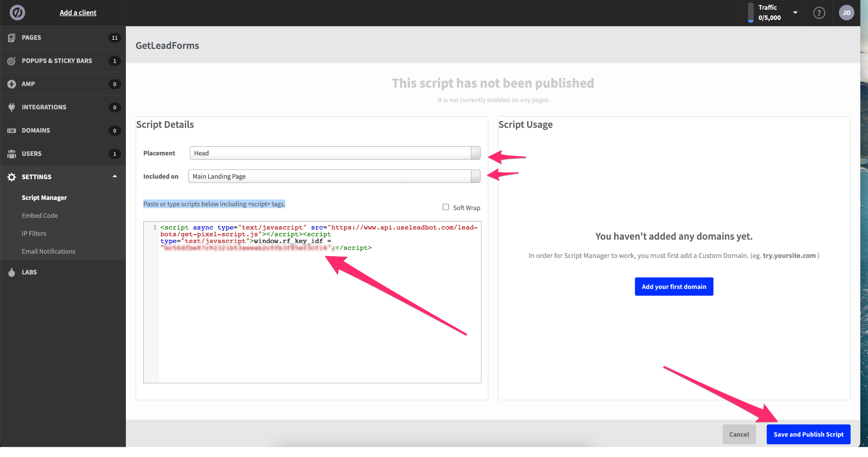The height and width of the screenshot is (457, 868).
Task: Click the Add a client link
Action: tap(78, 13)
